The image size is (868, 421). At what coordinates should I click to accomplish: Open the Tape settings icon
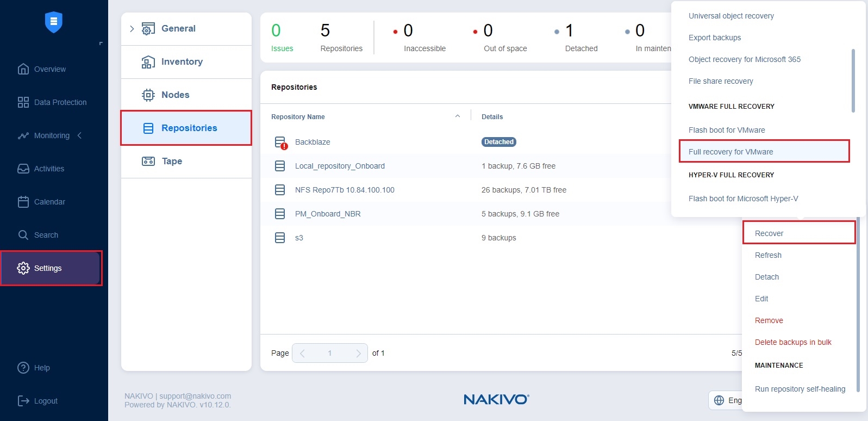[x=148, y=161]
